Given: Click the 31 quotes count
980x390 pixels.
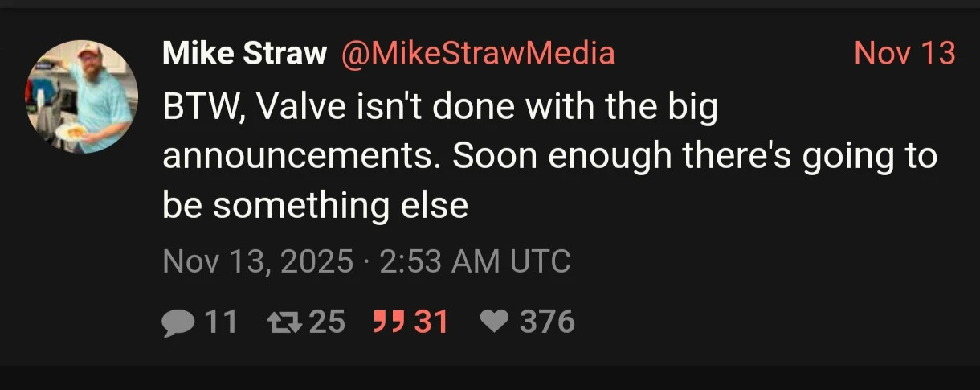Looking at the screenshot, I should tap(431, 322).
